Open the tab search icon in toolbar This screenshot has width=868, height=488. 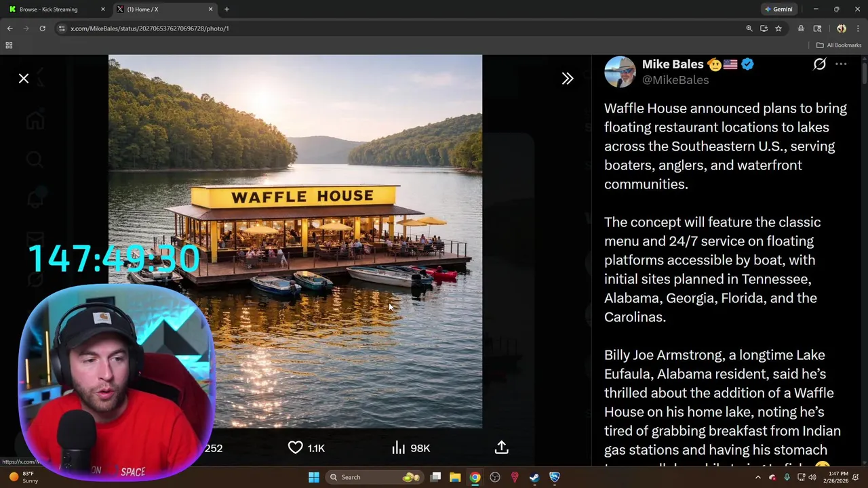817,28
